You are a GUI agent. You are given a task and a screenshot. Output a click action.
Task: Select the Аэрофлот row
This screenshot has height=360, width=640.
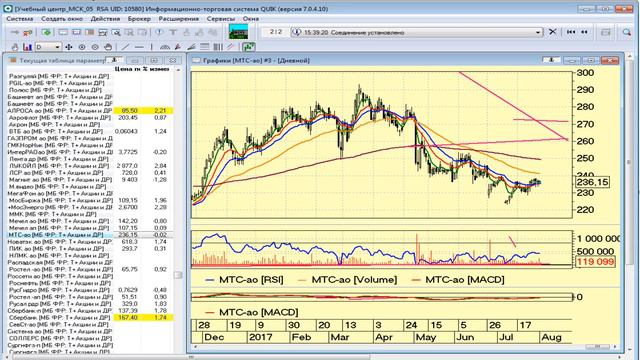90,118
